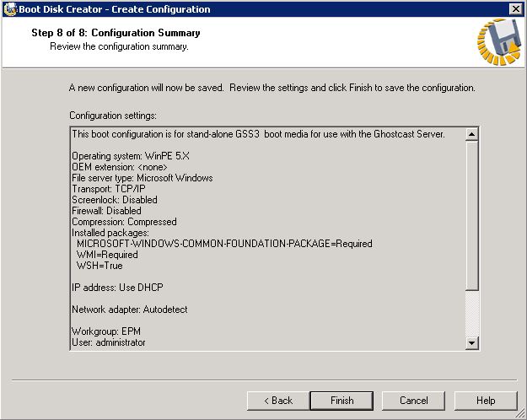Click the 'Workgroup: EPM' line
527x420 pixels.
pos(106,331)
